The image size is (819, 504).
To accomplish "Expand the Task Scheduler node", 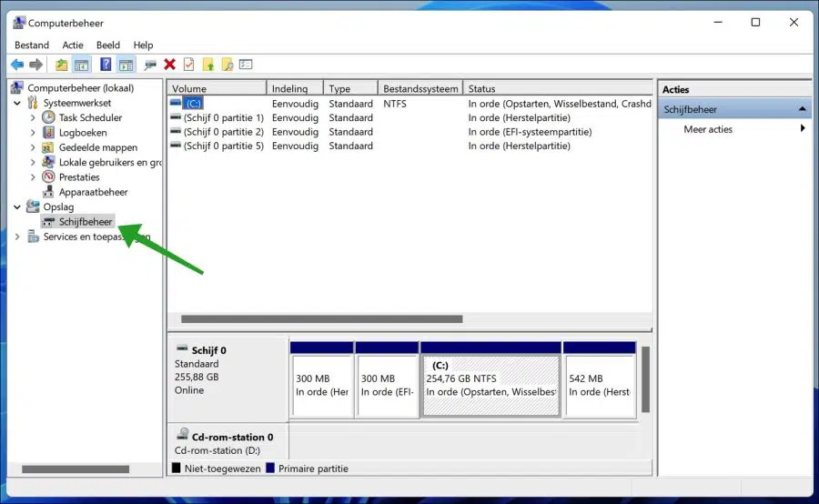I will pos(33,118).
